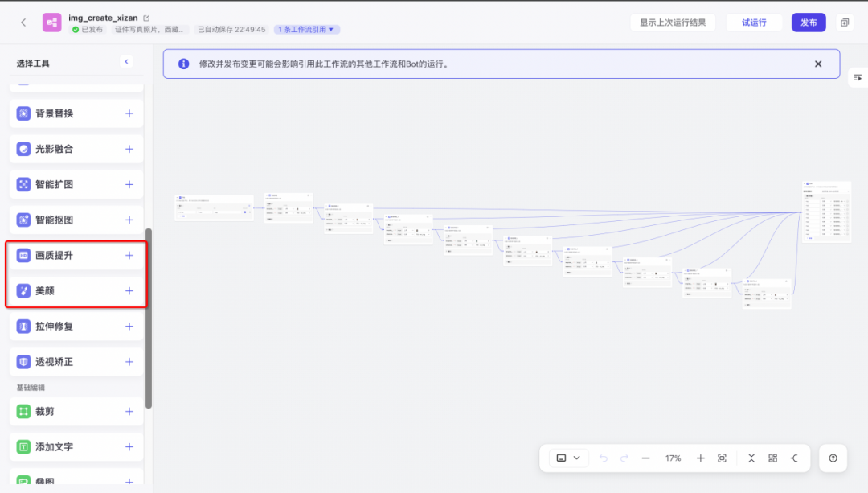The image size is (868, 493).
Task: Add the 智能扩图 tool
Action: point(129,184)
